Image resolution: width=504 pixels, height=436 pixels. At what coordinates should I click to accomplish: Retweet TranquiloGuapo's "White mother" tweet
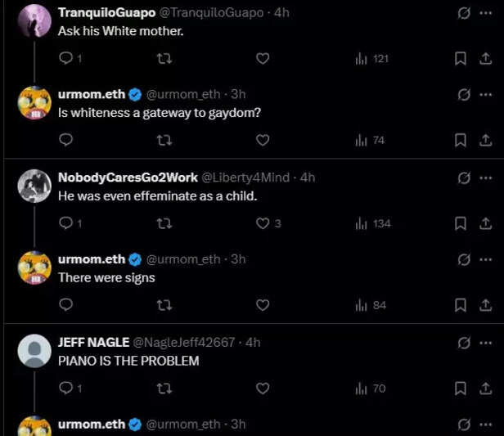(164, 58)
